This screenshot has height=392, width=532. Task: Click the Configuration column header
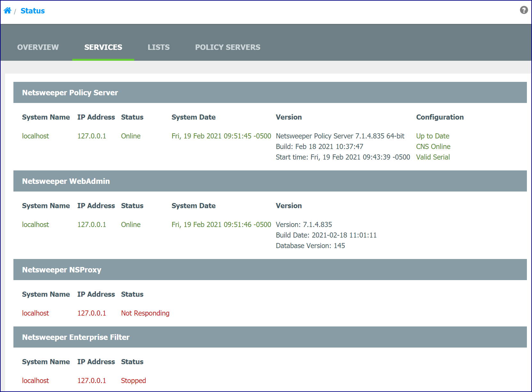point(440,117)
